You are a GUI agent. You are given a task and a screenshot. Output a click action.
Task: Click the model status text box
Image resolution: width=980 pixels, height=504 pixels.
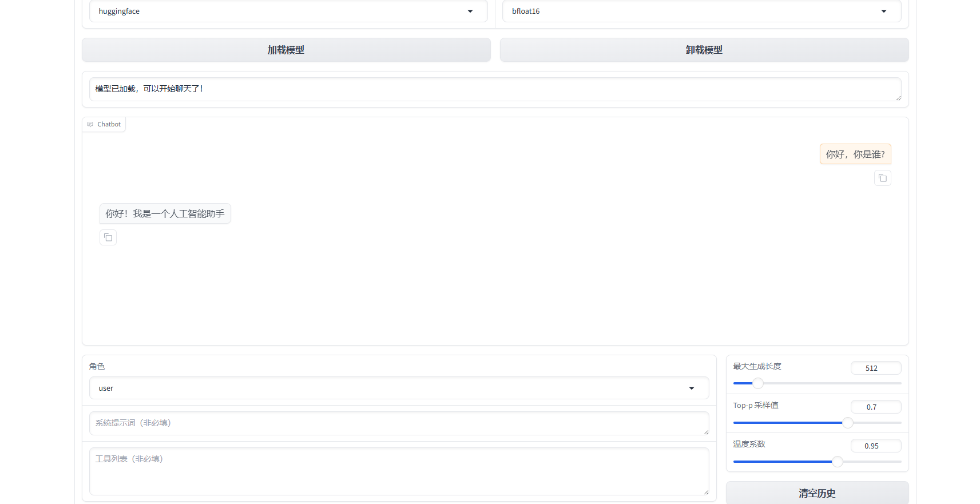pos(495,89)
